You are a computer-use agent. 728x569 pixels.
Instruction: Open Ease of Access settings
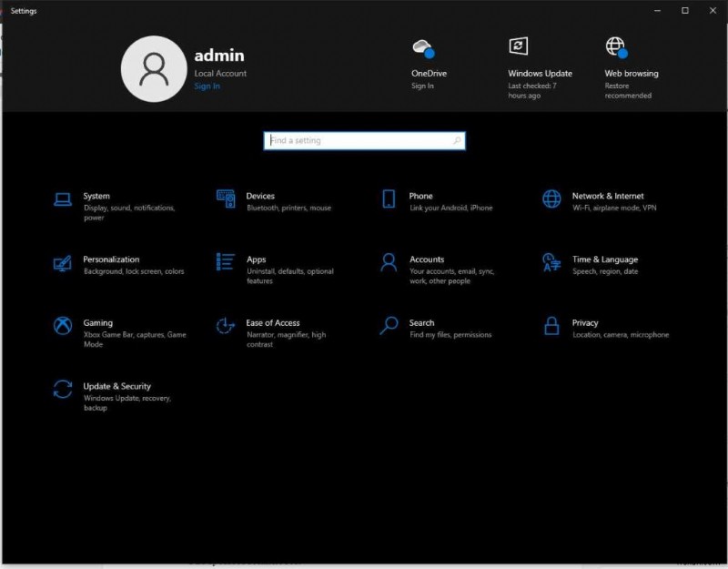tap(272, 322)
